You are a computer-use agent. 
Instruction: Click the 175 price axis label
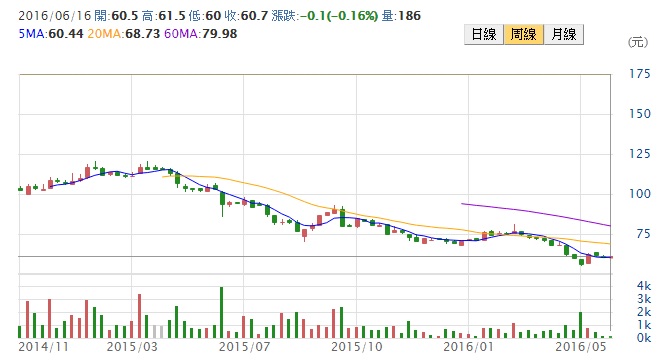(639, 74)
